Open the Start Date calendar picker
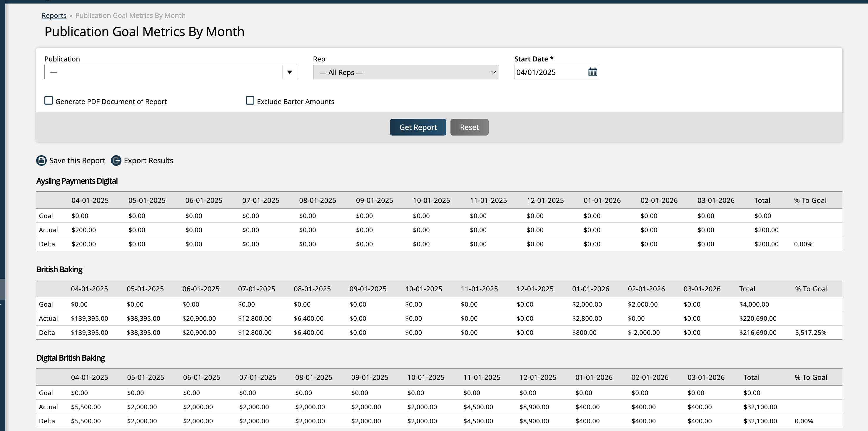 pyautogui.click(x=592, y=72)
